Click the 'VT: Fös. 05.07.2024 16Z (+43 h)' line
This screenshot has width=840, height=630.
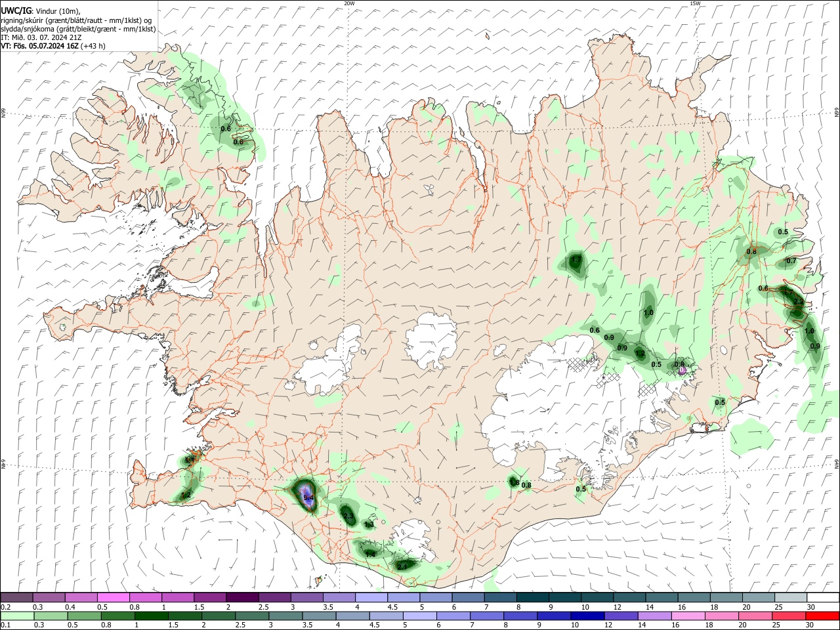tap(53, 46)
